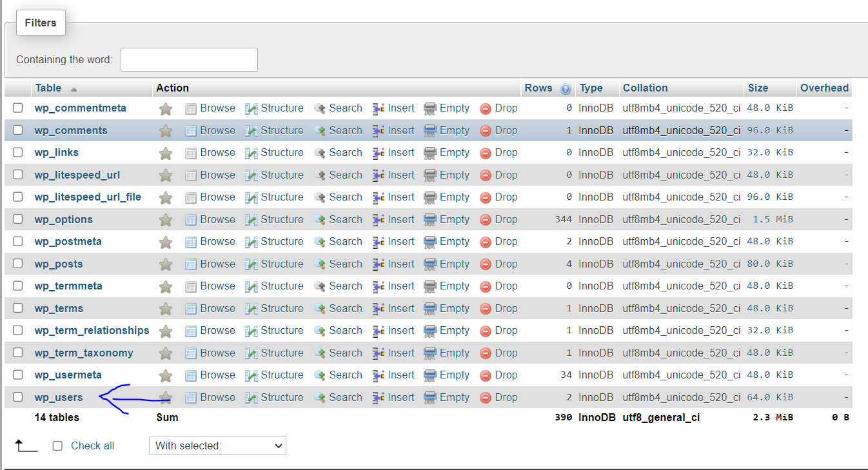
Task: Tick the checkbox beside wp_options
Action: click(17, 219)
